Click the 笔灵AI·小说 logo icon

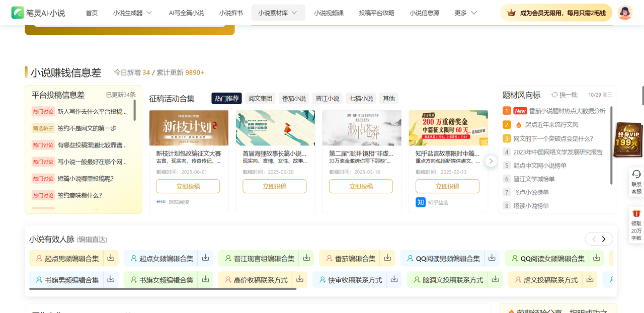[18, 13]
